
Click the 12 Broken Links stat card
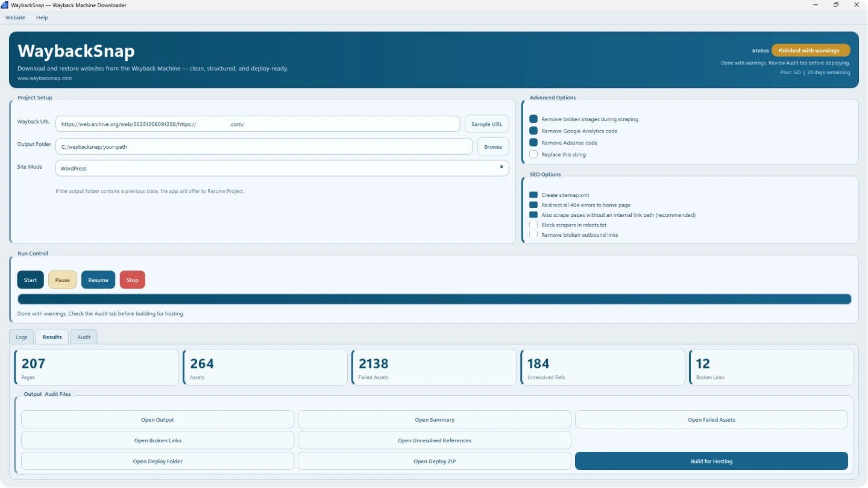(x=772, y=368)
